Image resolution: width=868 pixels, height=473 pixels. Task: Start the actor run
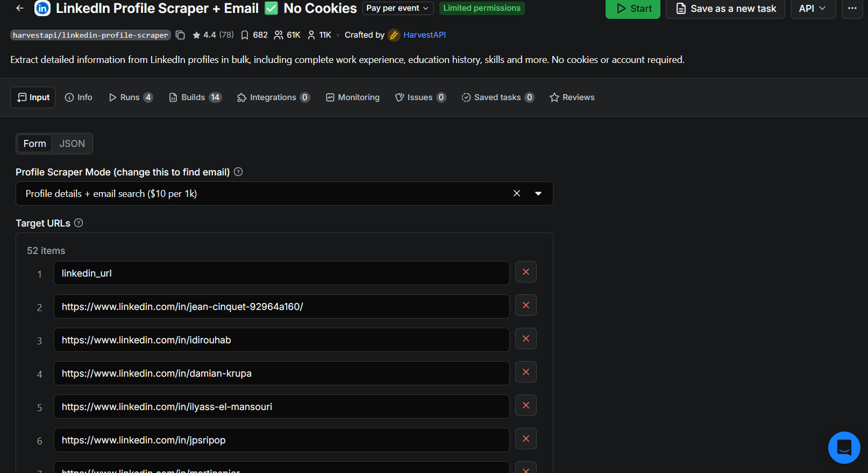(x=633, y=9)
